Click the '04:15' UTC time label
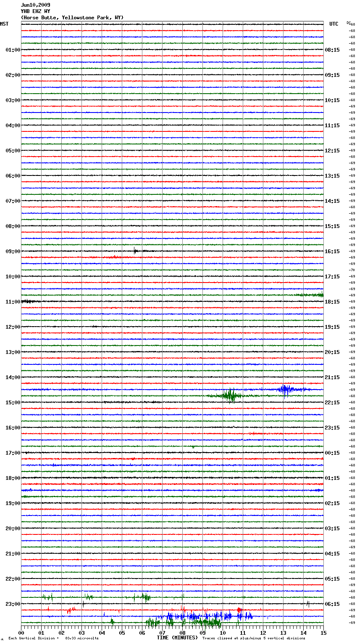The width and height of the screenshot is (357, 644). pyautogui.click(x=332, y=554)
